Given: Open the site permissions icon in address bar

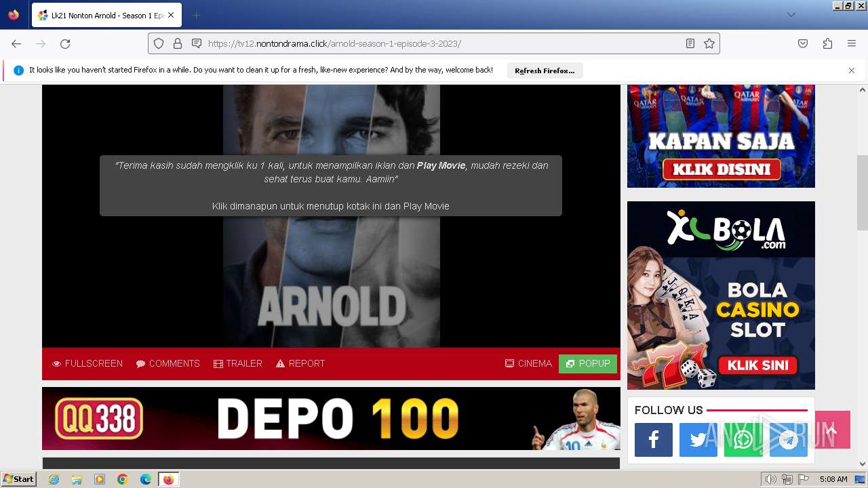Looking at the screenshot, I should (x=197, y=43).
